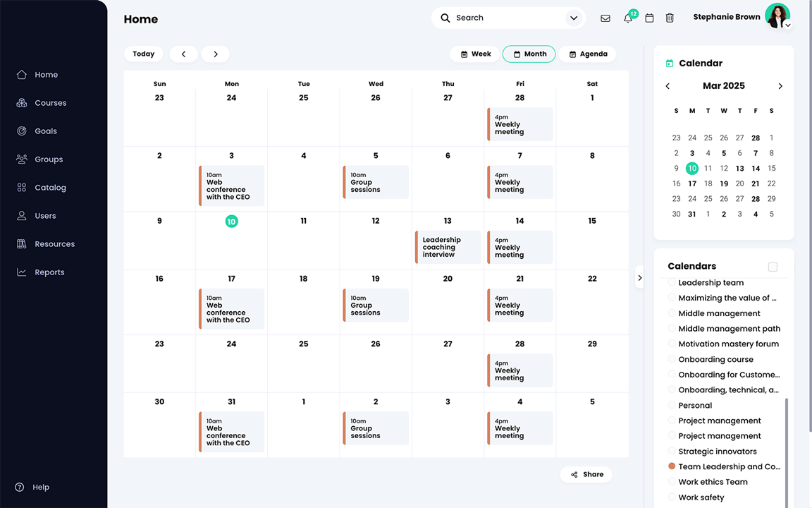Open the Leadership coaching interview event on March 13

pos(448,247)
